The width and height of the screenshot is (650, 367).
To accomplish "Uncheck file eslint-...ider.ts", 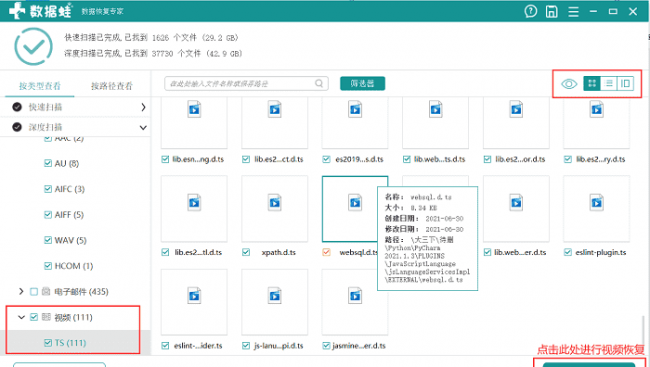I will coord(165,345).
